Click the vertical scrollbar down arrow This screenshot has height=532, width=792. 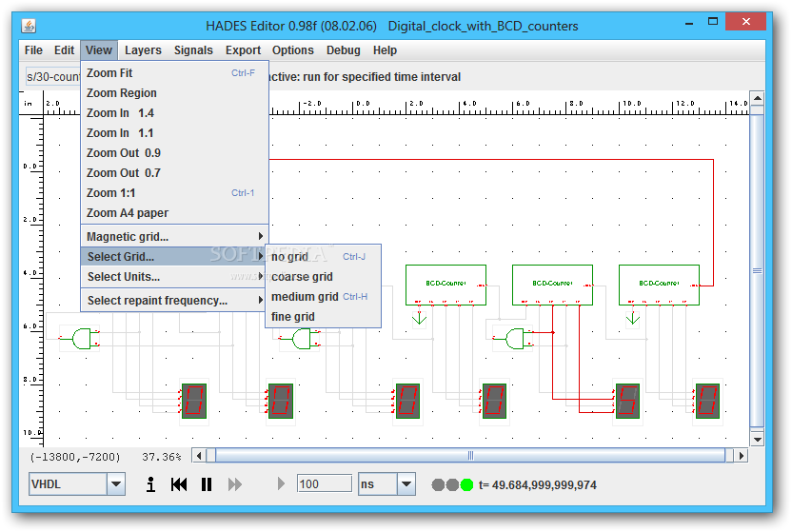pos(757,439)
